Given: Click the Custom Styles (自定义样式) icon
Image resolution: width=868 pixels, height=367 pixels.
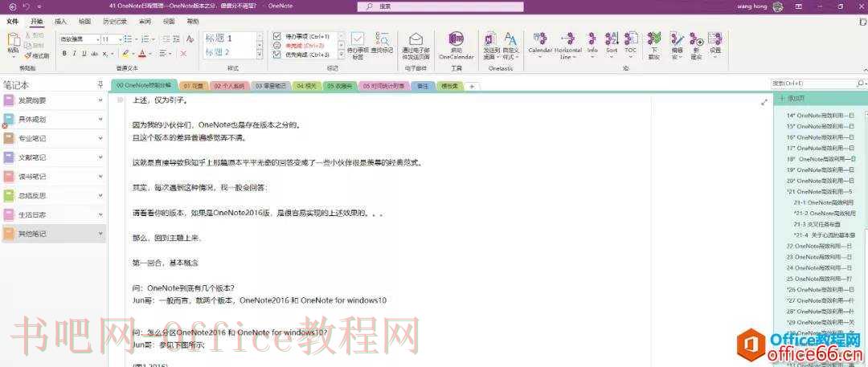Looking at the screenshot, I should point(511,39).
